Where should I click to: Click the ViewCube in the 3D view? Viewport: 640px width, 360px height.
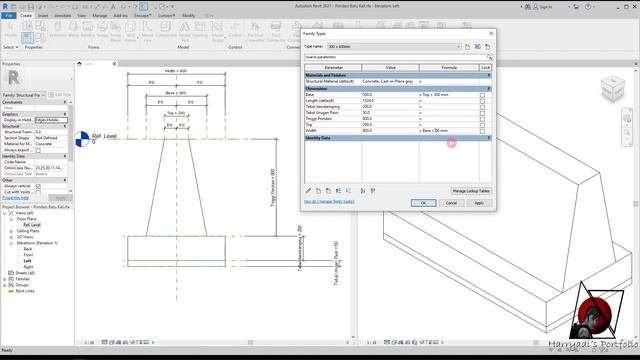pos(613,88)
